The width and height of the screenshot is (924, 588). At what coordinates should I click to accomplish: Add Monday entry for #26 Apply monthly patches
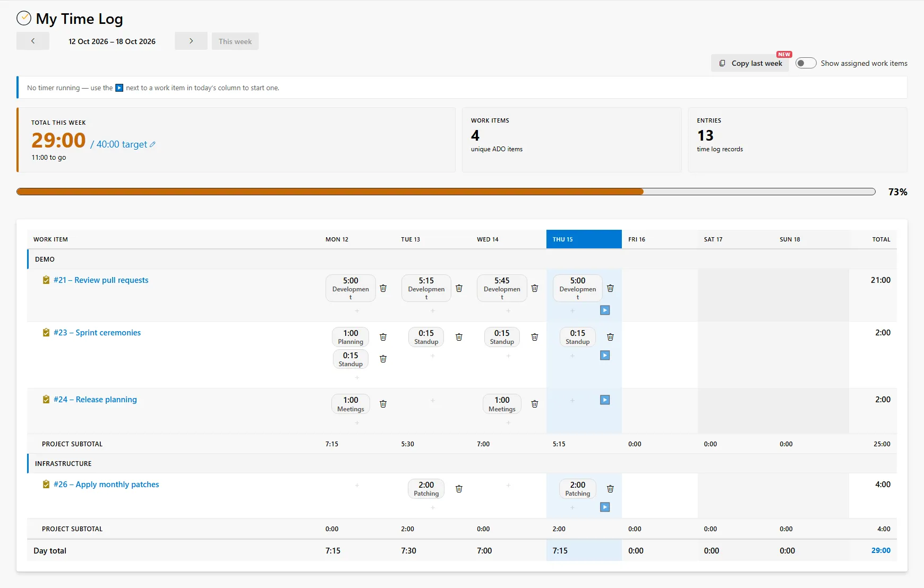click(x=357, y=485)
